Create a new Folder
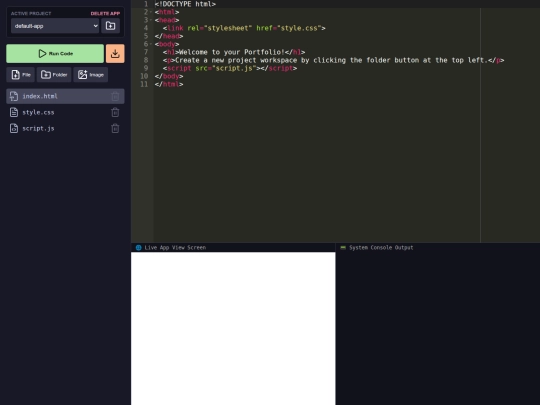The image size is (540, 405). [x=54, y=74]
